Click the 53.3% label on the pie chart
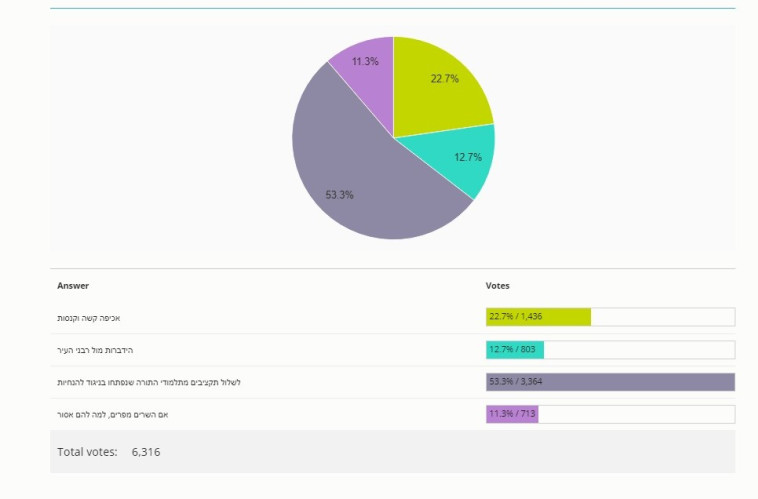 click(x=339, y=194)
